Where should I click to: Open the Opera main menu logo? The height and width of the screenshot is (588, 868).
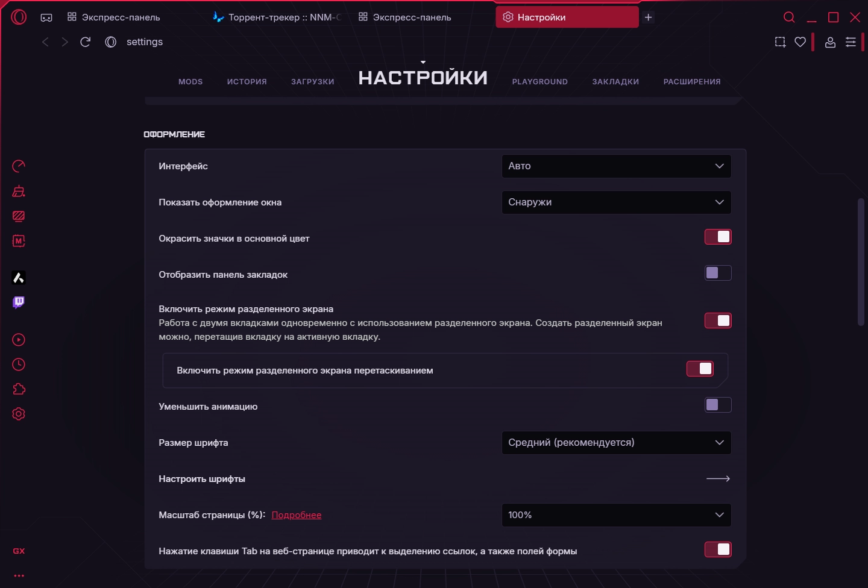click(19, 17)
